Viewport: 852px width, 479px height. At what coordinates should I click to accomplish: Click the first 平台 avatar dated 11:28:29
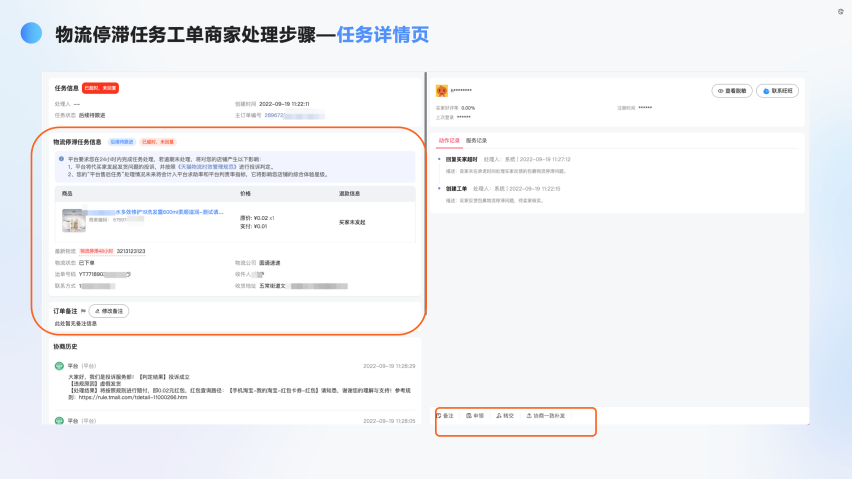[x=59, y=366]
